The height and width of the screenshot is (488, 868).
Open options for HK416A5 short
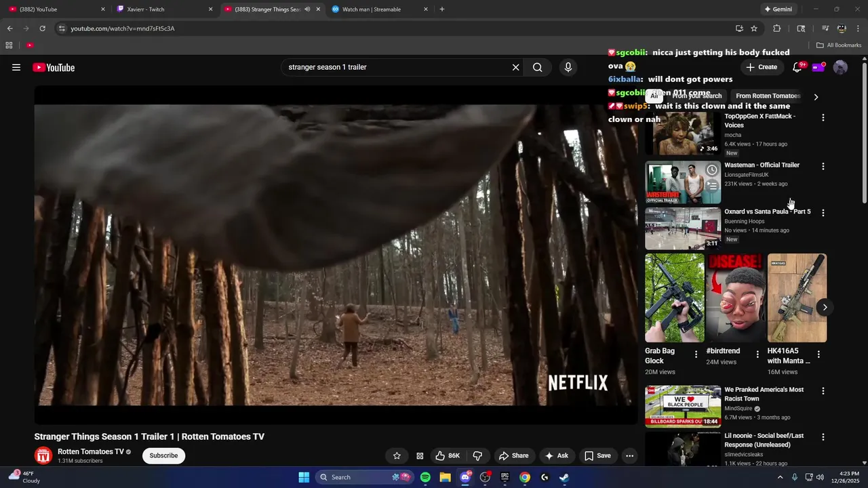point(818,354)
